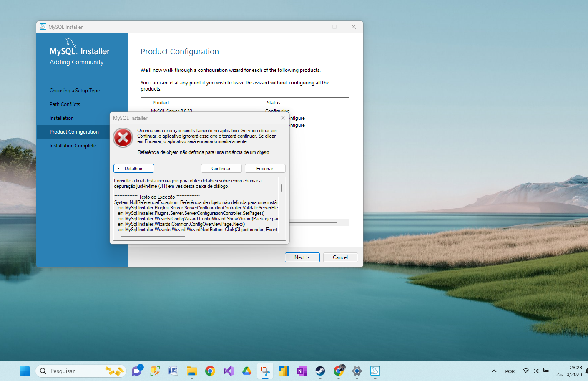Select Product Configuration step in sidebar

click(x=74, y=132)
